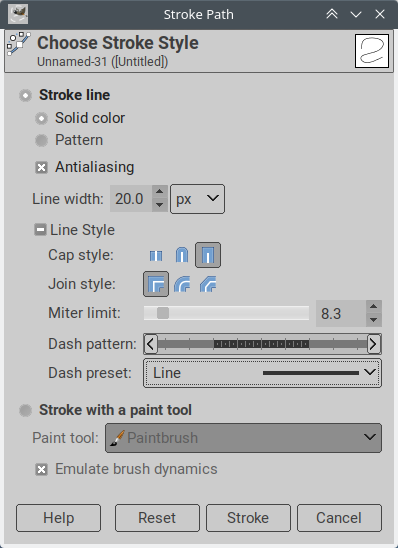
Task: Click the Stroke button
Action: click(x=248, y=518)
